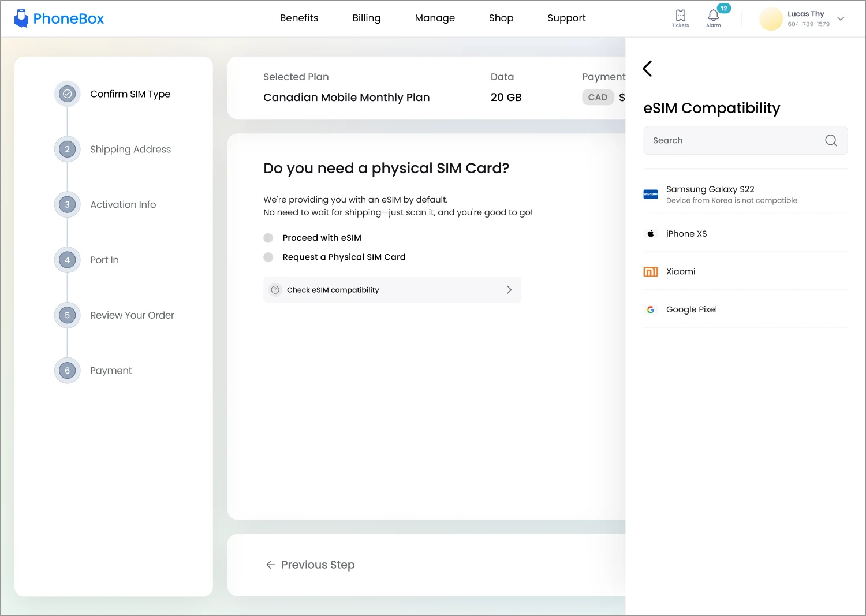This screenshot has height=616, width=866.
Task: Click the Confirm SIM Type check icon
Action: click(68, 94)
